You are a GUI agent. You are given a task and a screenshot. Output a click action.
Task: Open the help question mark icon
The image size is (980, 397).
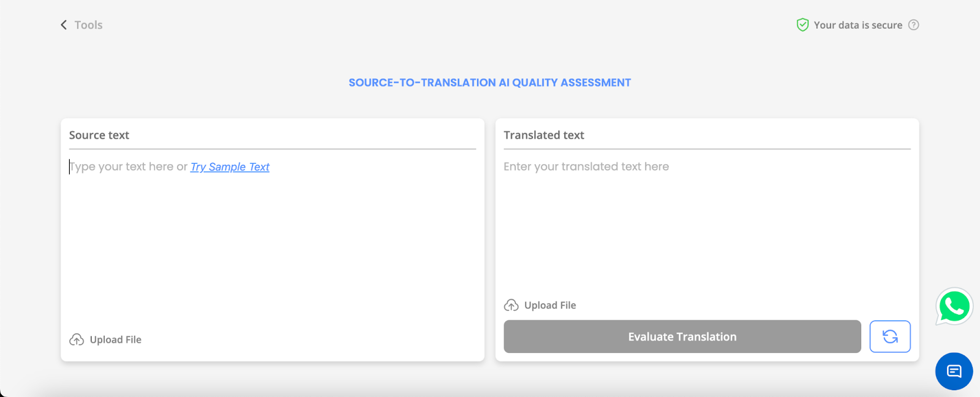coord(913,25)
